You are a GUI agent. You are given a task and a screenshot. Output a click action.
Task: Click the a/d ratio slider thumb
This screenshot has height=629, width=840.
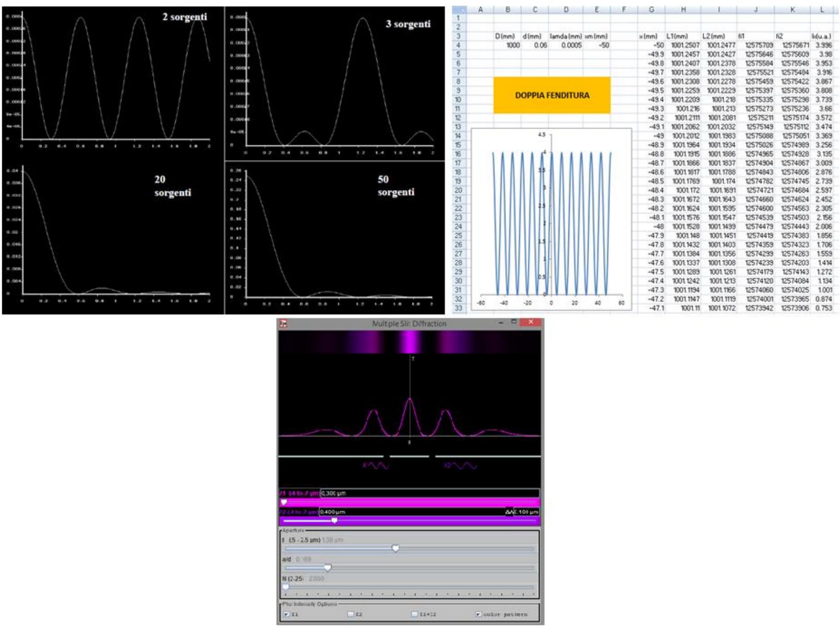click(x=328, y=568)
